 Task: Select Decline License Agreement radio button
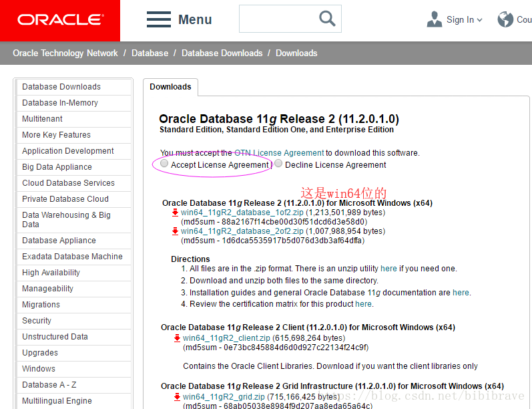(278, 164)
